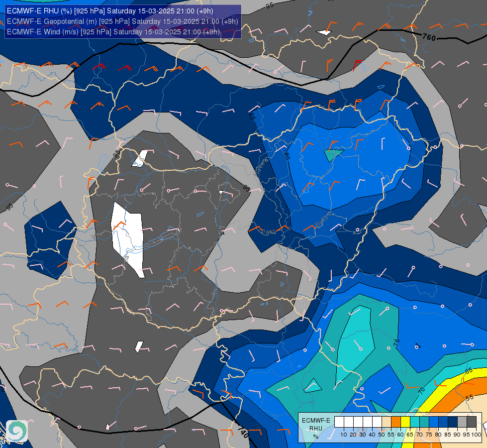Select the ECMWF-E RHU (%) title line
This screenshot has width=487, height=448.
[110, 11]
